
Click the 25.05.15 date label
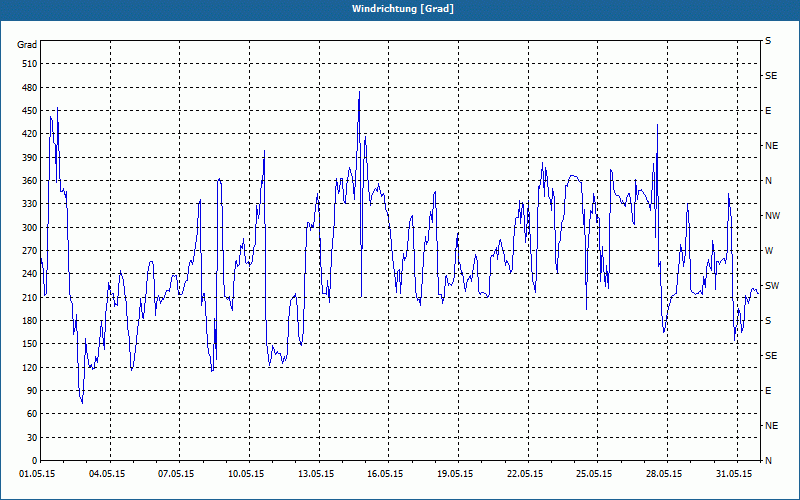[x=594, y=474]
